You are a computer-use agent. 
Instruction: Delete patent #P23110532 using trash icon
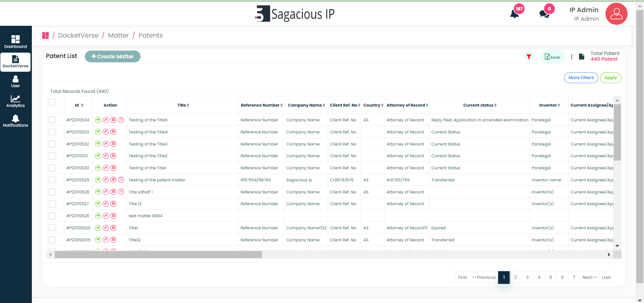coord(113,144)
